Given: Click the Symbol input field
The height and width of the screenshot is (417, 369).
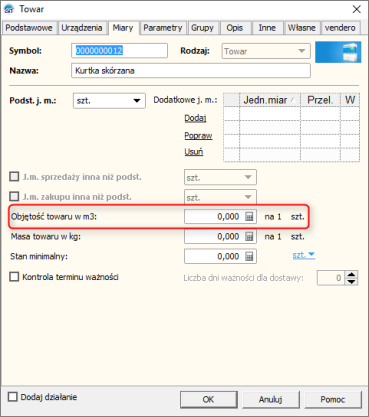Looking at the screenshot, I should [119, 51].
